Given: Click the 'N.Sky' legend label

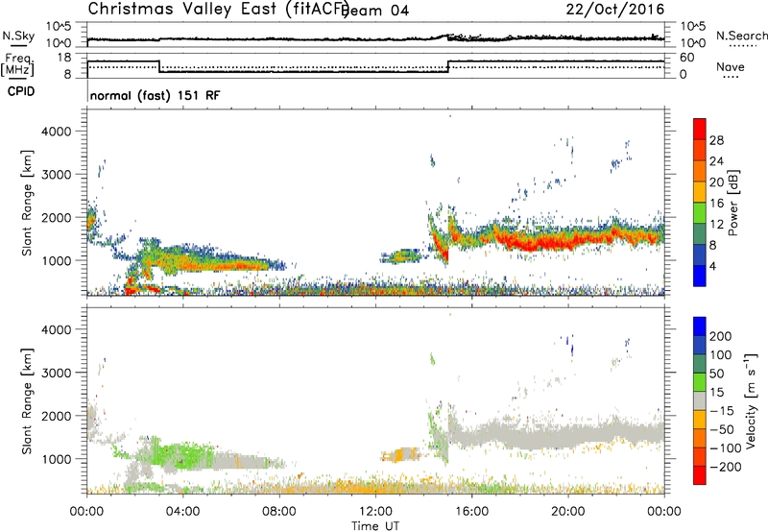Looking at the screenshot, I should (x=18, y=36).
